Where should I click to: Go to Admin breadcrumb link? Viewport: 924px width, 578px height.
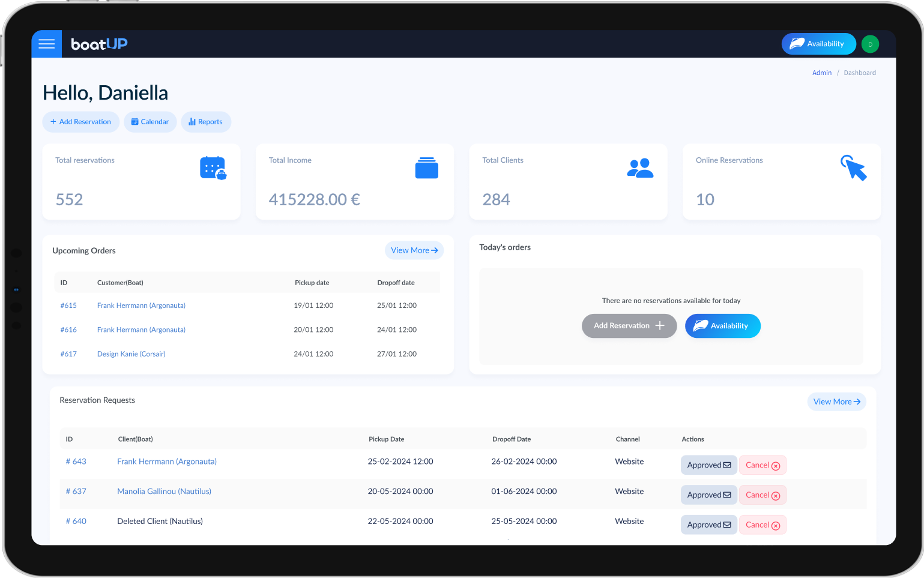pyautogui.click(x=821, y=73)
